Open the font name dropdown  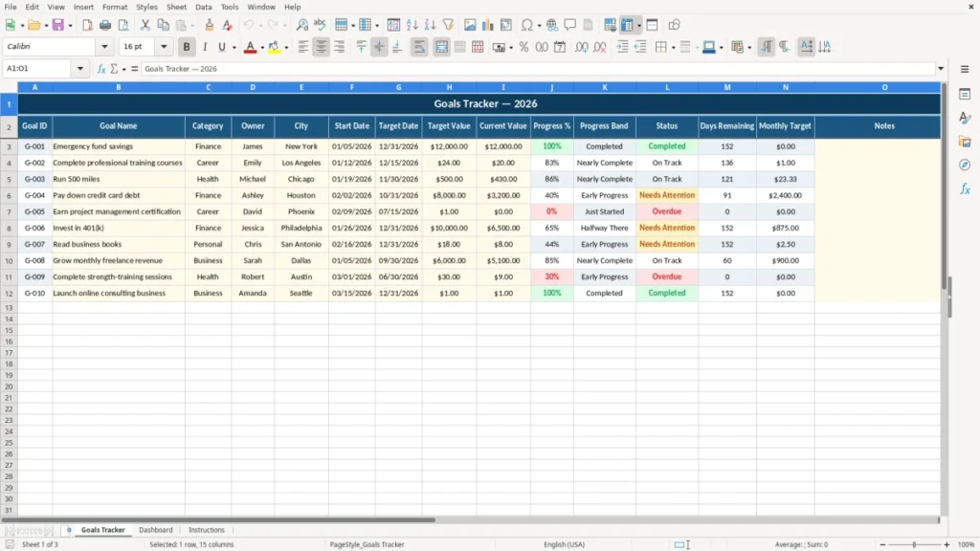104,46
